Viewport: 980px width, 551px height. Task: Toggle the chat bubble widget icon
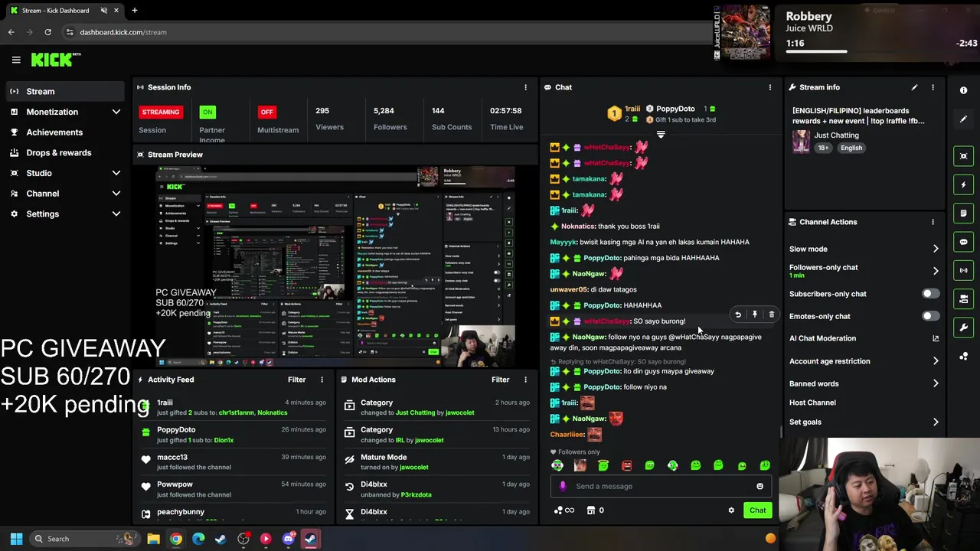tap(963, 242)
